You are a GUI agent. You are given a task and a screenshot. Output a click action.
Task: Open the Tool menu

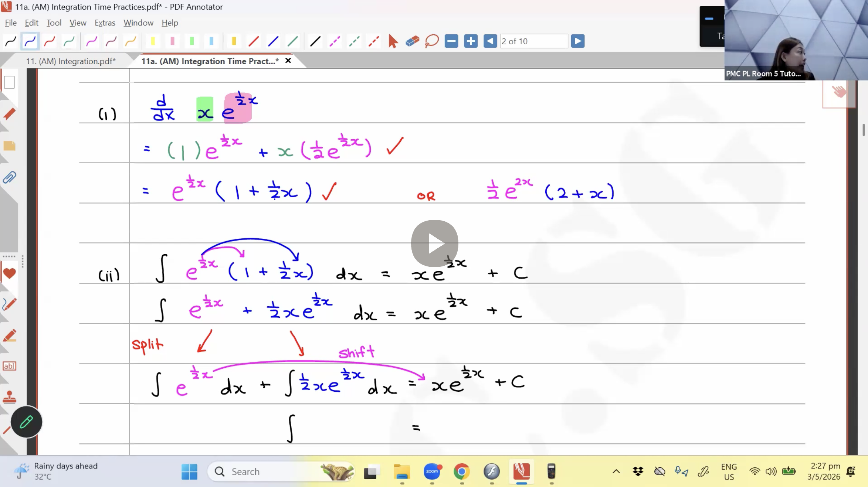pyautogui.click(x=54, y=23)
